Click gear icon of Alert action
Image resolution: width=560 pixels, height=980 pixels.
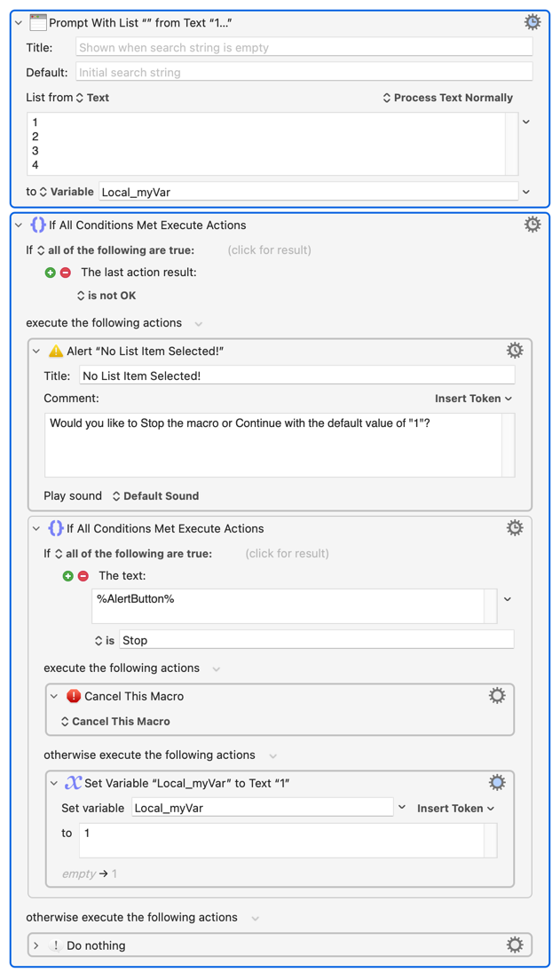coord(514,351)
